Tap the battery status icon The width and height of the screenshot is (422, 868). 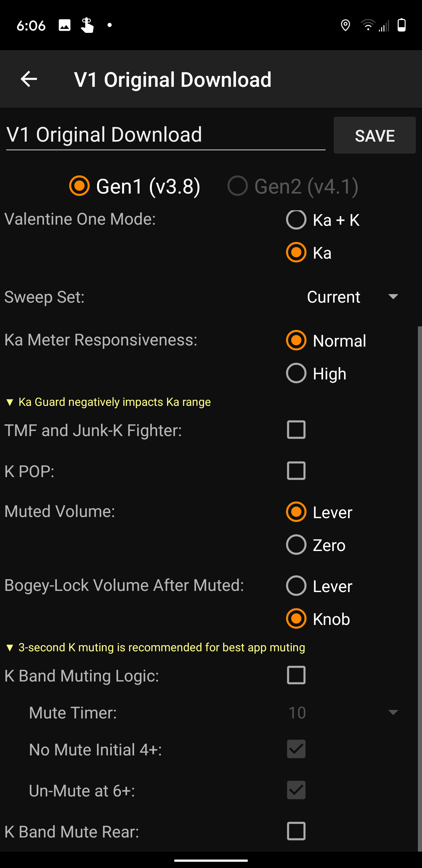pos(401,25)
